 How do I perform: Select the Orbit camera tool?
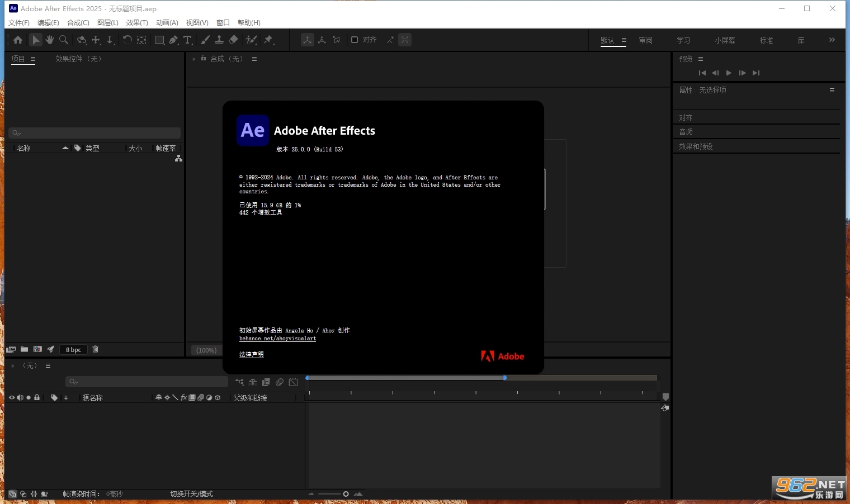[82, 40]
